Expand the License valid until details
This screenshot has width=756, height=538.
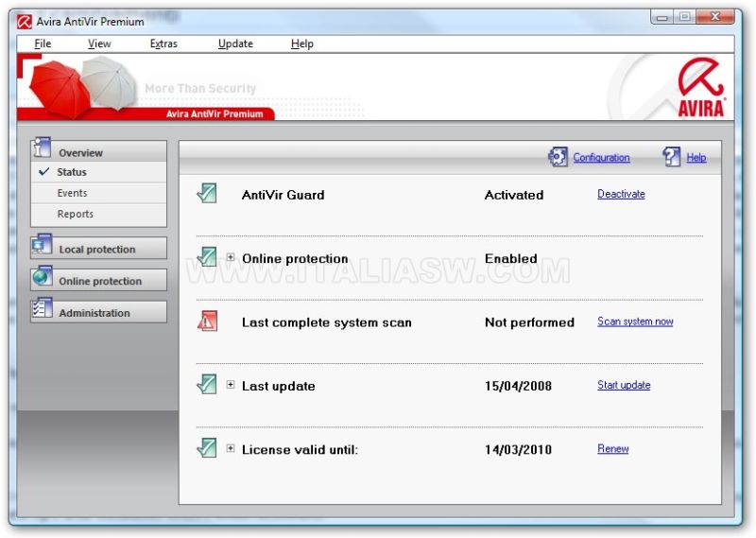click(x=231, y=449)
